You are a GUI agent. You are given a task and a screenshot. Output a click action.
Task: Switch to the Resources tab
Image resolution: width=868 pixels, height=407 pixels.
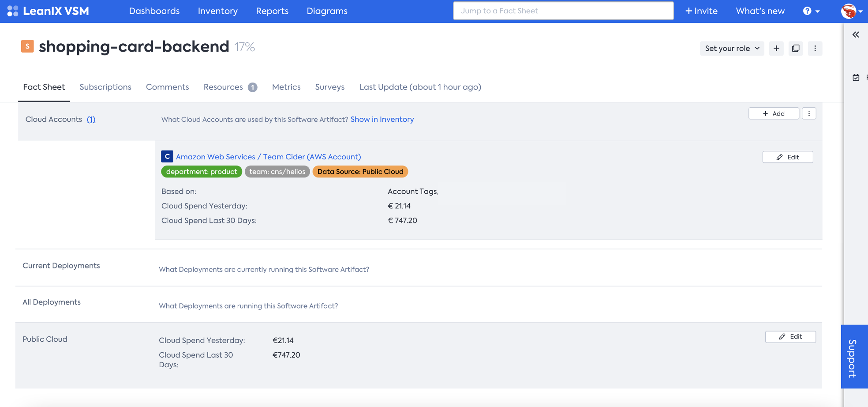[223, 87]
